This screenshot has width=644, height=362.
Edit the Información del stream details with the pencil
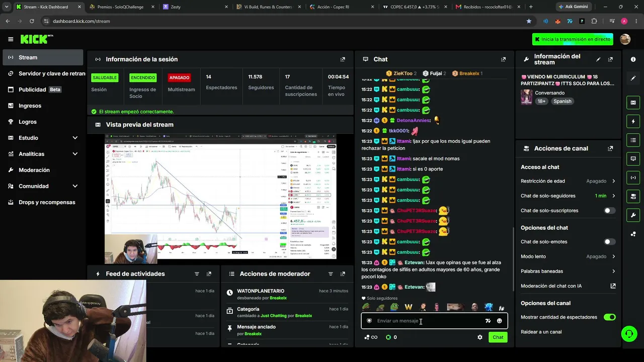pos(598,59)
